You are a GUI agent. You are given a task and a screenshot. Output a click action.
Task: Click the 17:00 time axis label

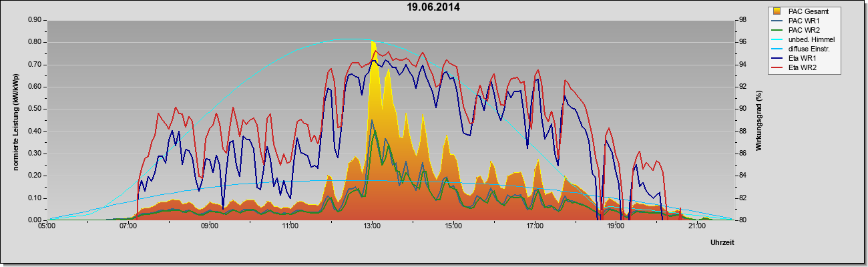tap(535, 226)
